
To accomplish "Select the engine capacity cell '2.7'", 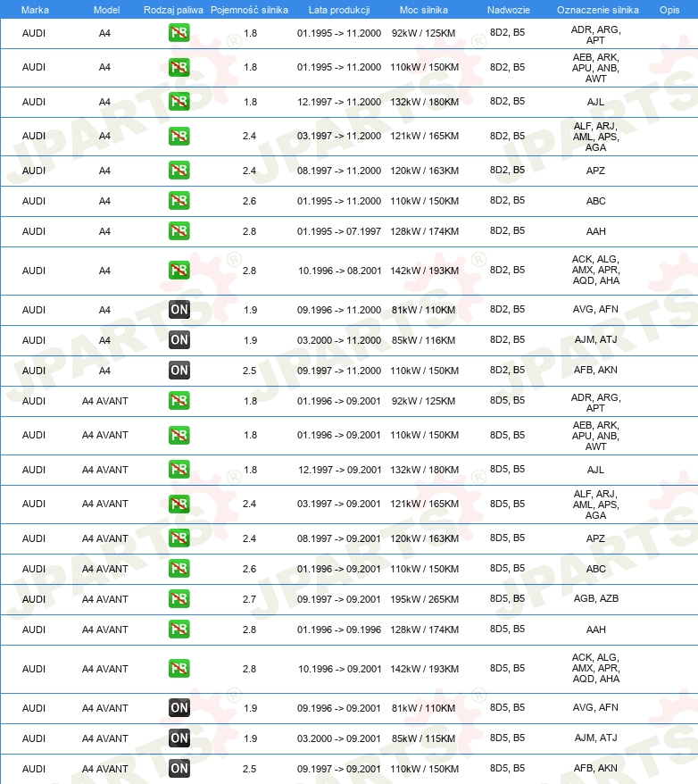I will (x=249, y=599).
